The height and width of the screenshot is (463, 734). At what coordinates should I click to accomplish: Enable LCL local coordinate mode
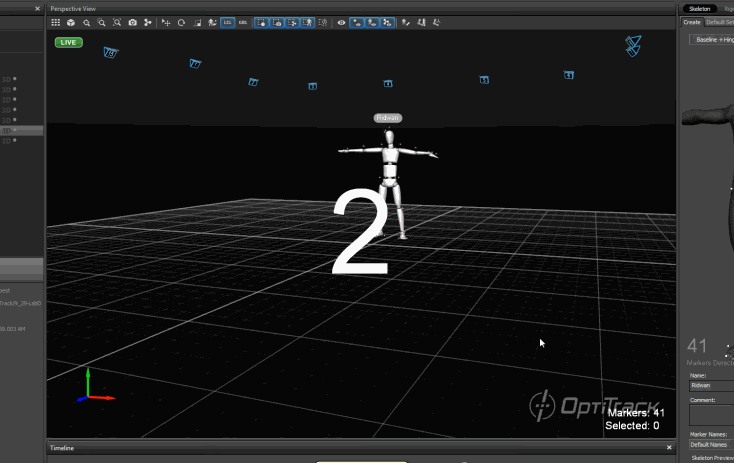pos(228,22)
